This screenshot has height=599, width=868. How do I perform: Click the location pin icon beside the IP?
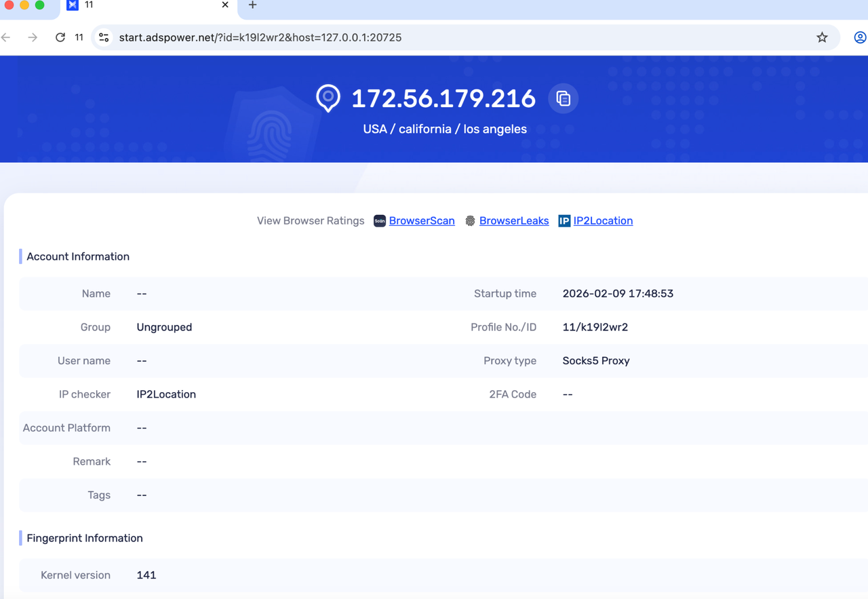click(328, 98)
